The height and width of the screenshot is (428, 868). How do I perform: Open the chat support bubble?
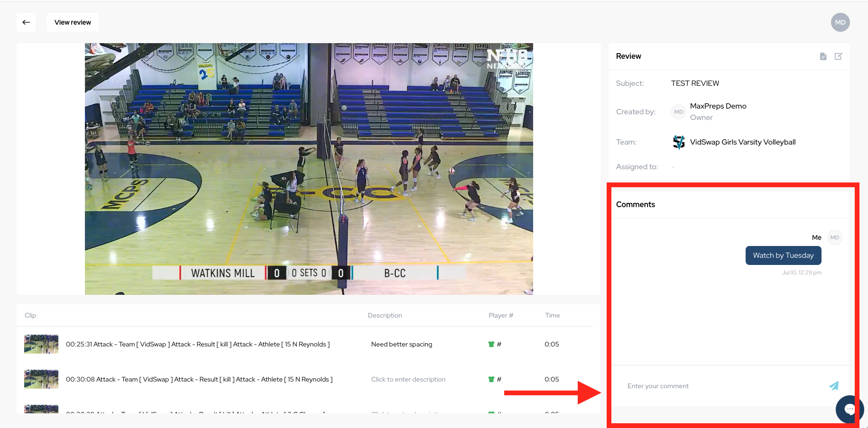[849, 409]
